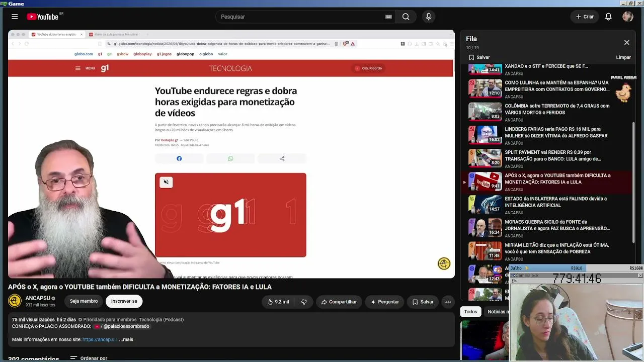The image size is (644, 362).
Task: Share the video via Compartilhar
Action: (339, 302)
